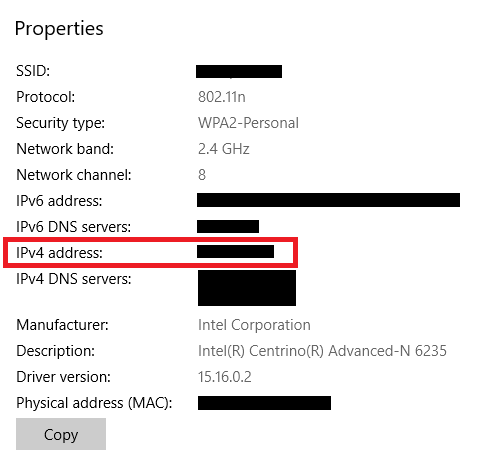The height and width of the screenshot is (464, 498).
Task: Click the redacted SSID value
Action: pyautogui.click(x=239, y=72)
